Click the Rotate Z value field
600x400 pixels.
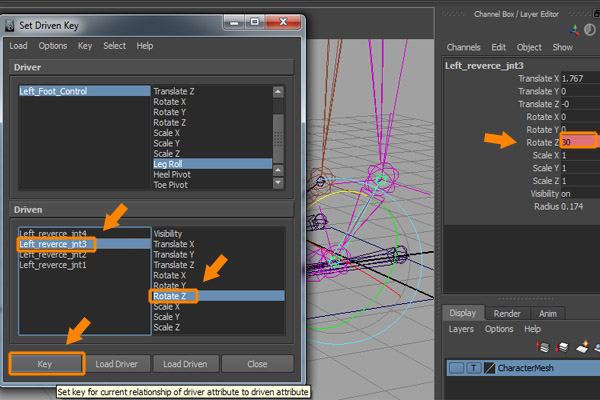pyautogui.click(x=578, y=142)
